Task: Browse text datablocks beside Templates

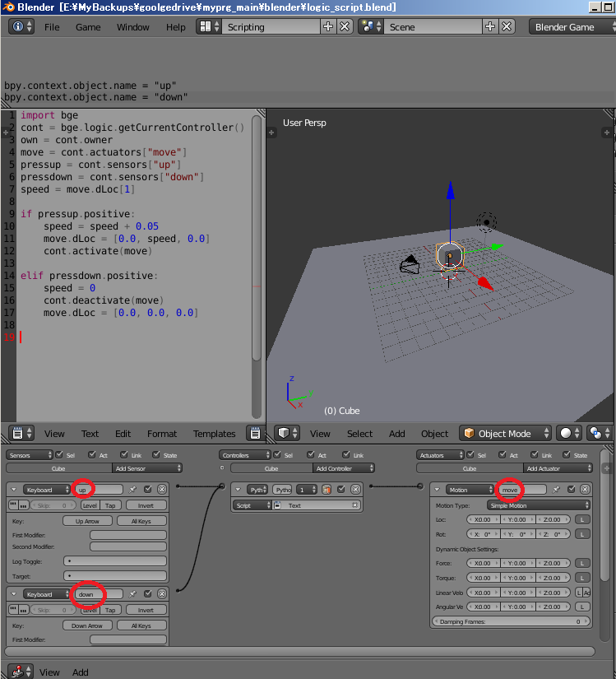Action: click(255, 434)
